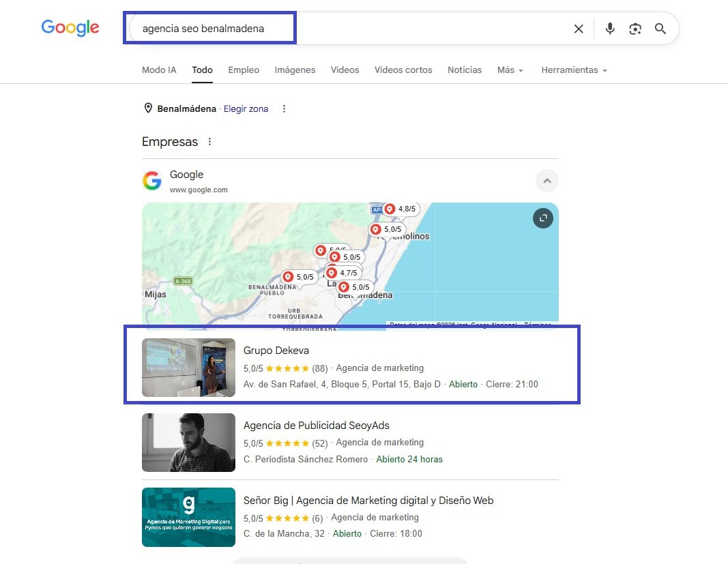Click address Av. de San Rafael, 4
Viewport: 728px width, 564px height.
tap(342, 385)
